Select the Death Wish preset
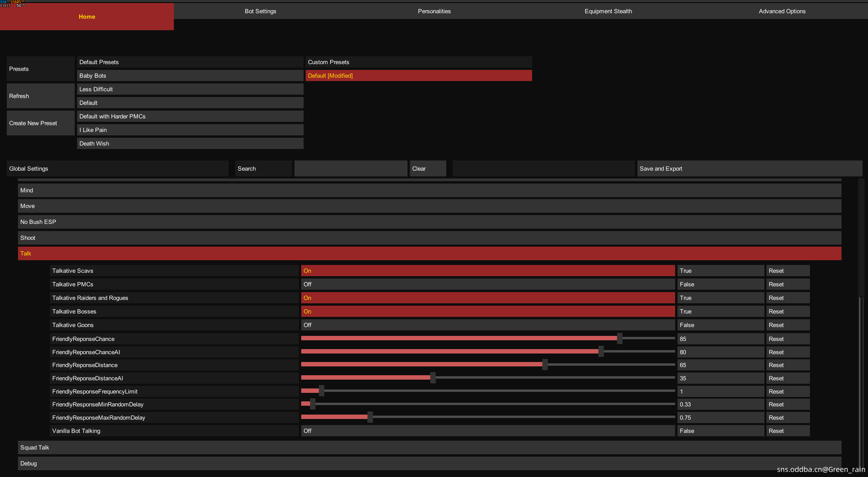This screenshot has width=868, height=477. pos(190,144)
